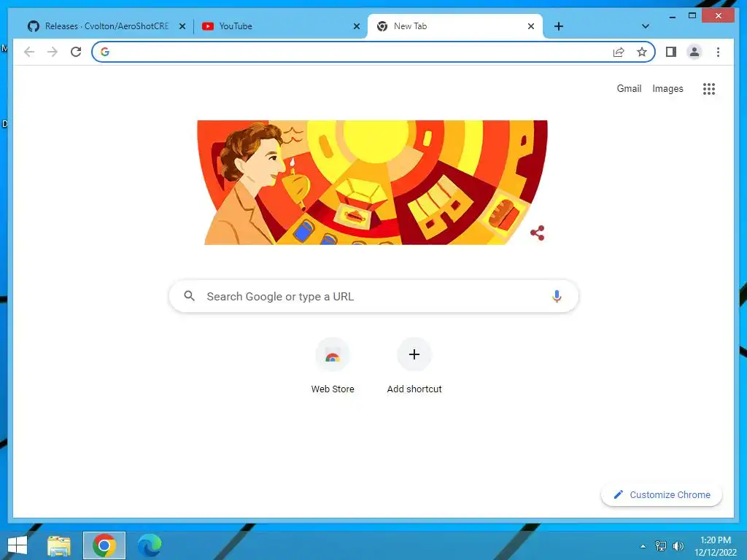Screen dimensions: 747x560
Task: Share this page using the share icon
Action: pyautogui.click(x=619, y=52)
